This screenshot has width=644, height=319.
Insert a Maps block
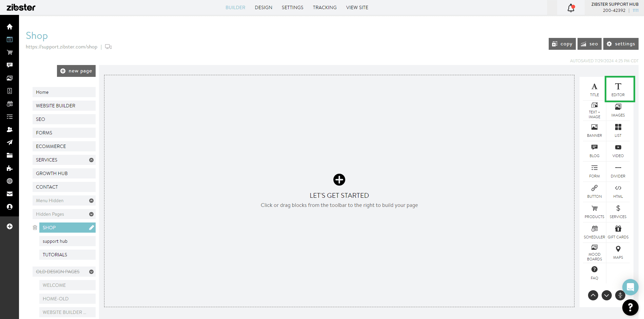coord(618,253)
